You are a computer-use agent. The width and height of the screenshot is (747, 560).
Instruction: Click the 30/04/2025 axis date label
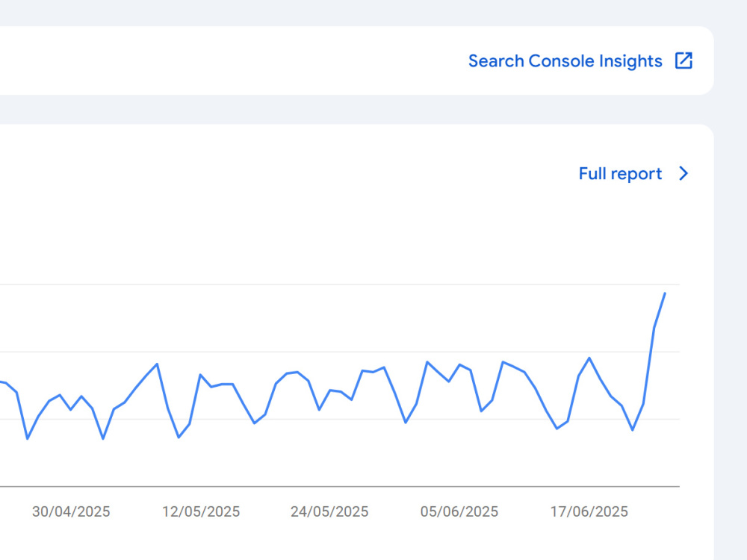pyautogui.click(x=71, y=511)
